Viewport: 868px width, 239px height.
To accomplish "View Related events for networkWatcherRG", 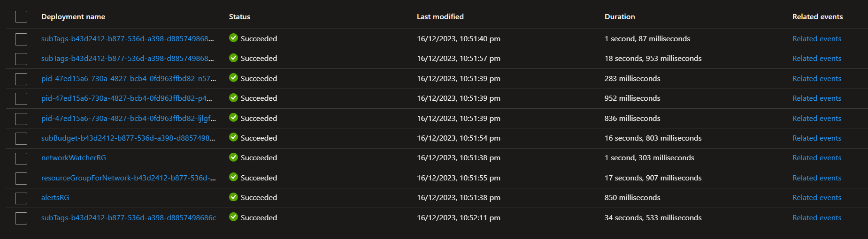I will (816, 158).
